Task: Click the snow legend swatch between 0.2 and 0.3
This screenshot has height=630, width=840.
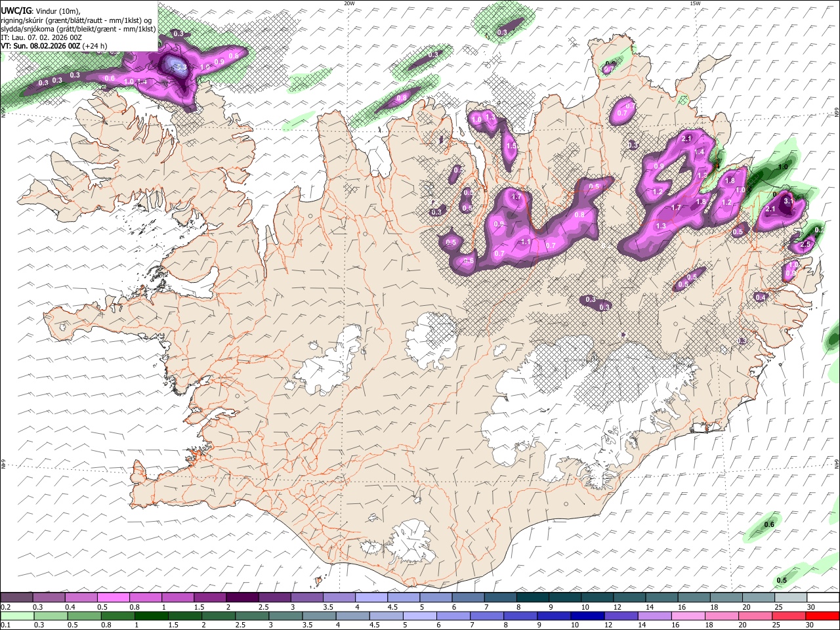Action: 18,597
